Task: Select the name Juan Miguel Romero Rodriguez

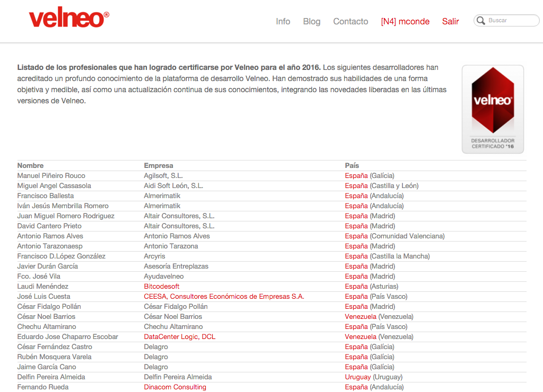Action: 66,216
